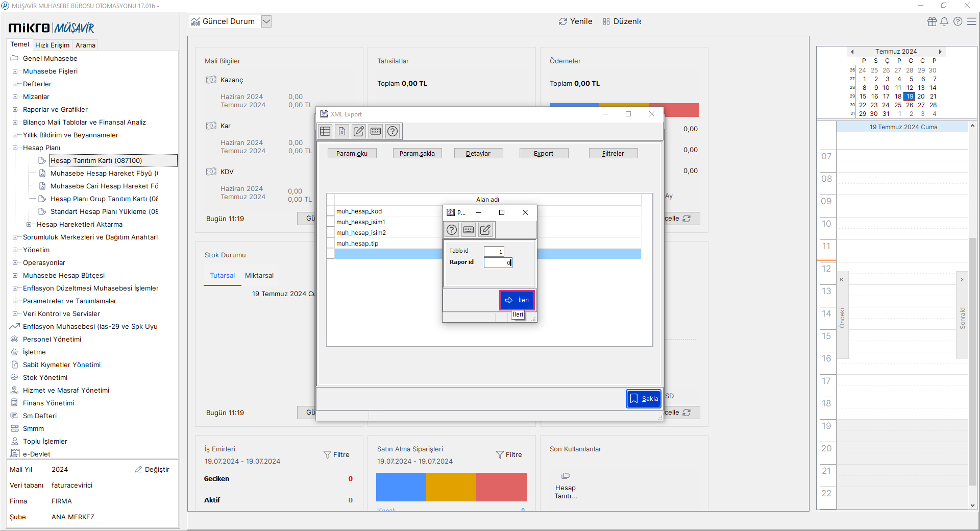Screen dimensions: 980x531
Task: Open the Güncel Durum dropdown arrow
Action: (x=266, y=21)
